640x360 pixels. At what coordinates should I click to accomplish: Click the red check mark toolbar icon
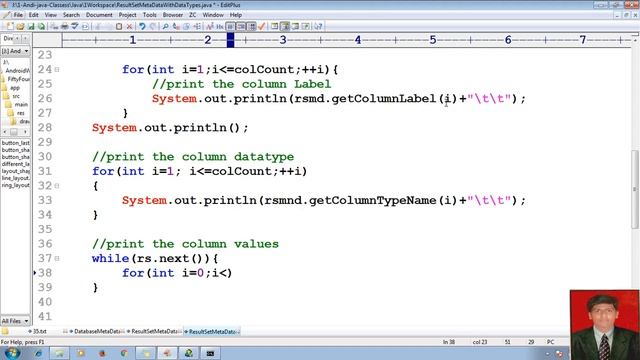[x=262, y=27]
